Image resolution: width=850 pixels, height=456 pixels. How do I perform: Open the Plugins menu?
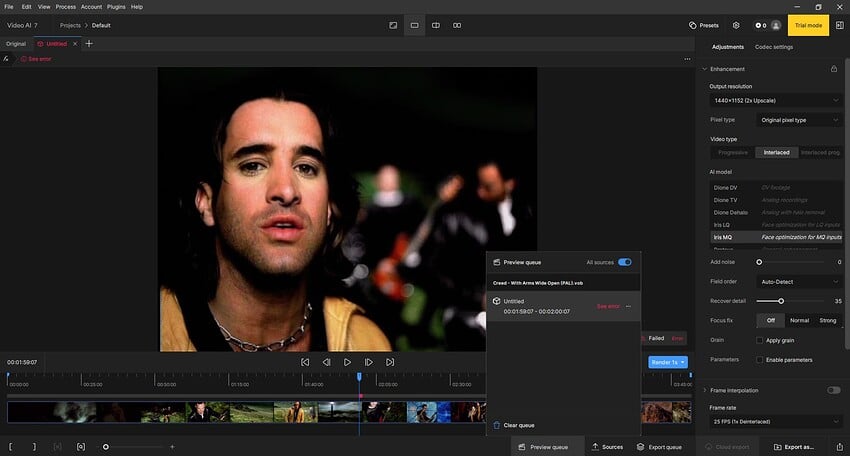click(116, 7)
